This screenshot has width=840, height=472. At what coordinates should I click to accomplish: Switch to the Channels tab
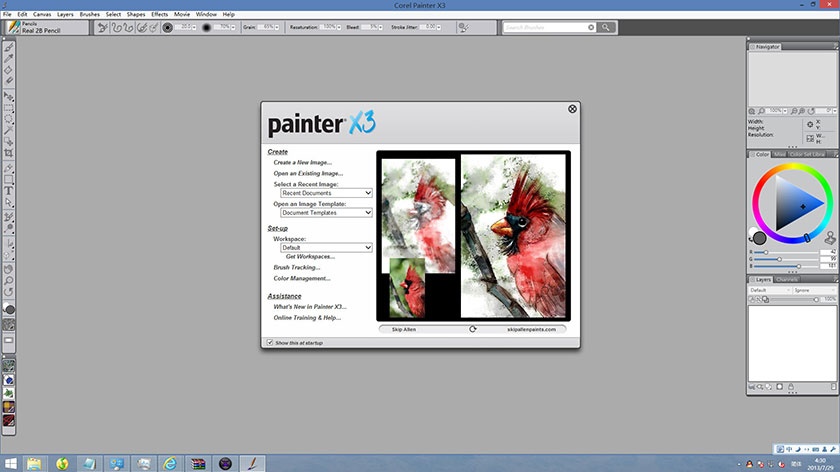pos(787,280)
